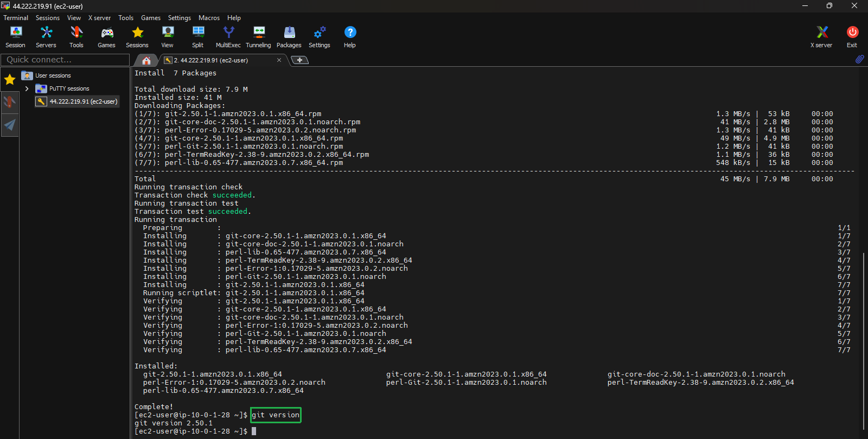Click the Help question mark icon
The height and width of the screenshot is (439, 868).
(x=350, y=37)
